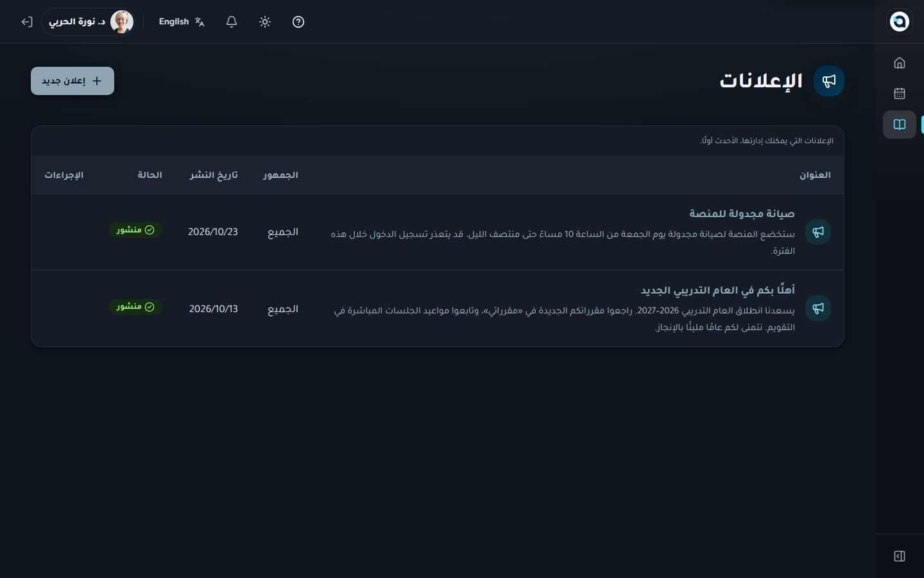Click the welcome description starting يسعدنا انطلاق
924x578 pixels.
564,319
